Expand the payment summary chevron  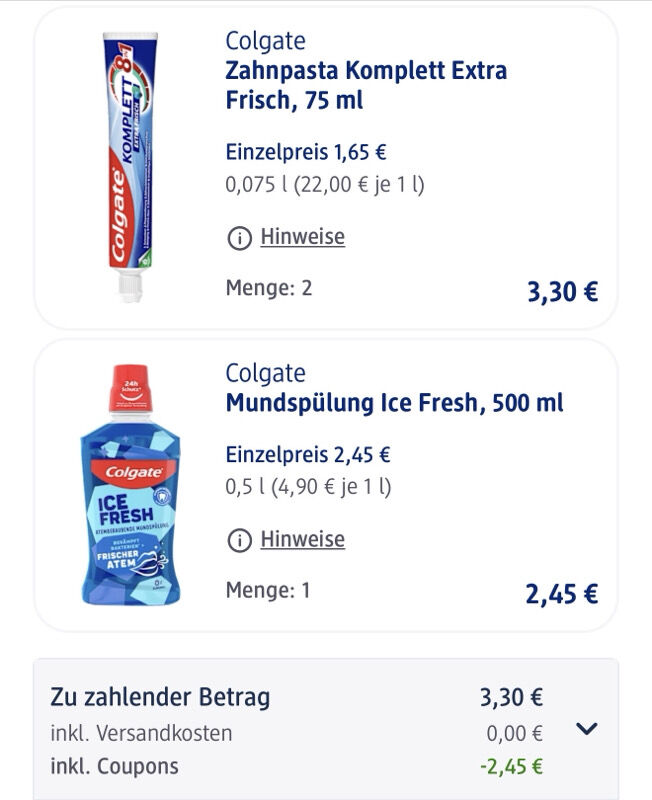(587, 729)
